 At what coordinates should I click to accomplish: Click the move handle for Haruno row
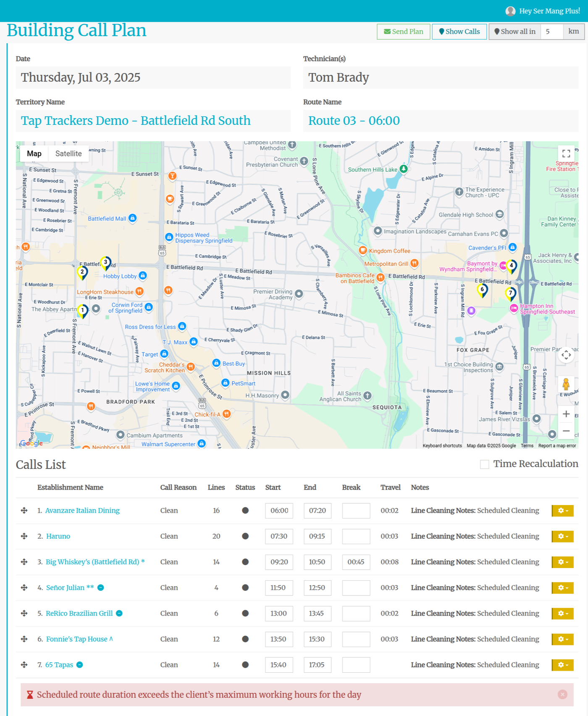coord(24,536)
